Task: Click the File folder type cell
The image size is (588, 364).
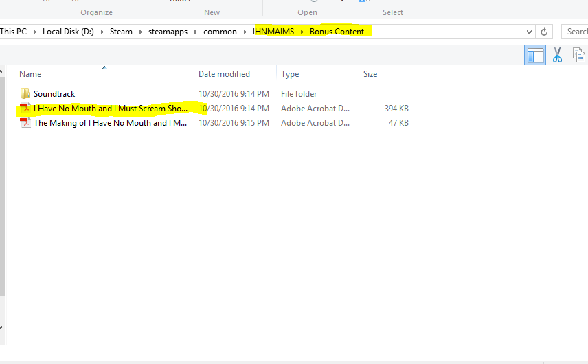Action: point(299,93)
